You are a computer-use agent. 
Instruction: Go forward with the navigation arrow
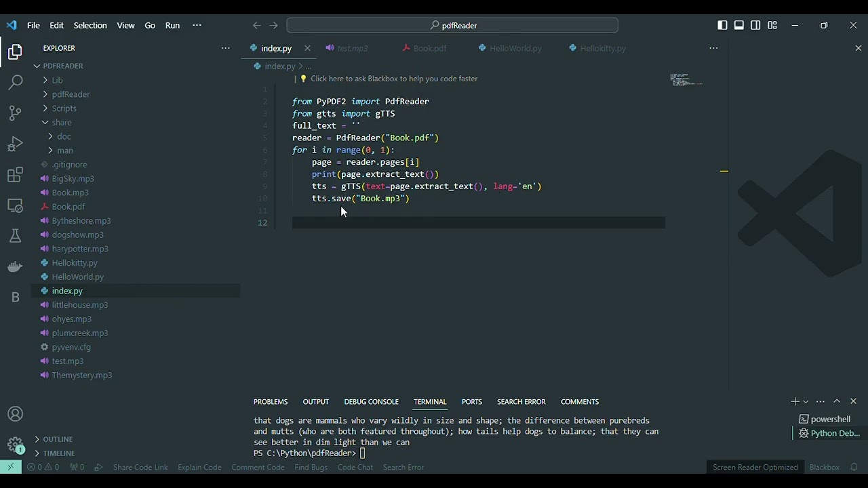point(273,25)
